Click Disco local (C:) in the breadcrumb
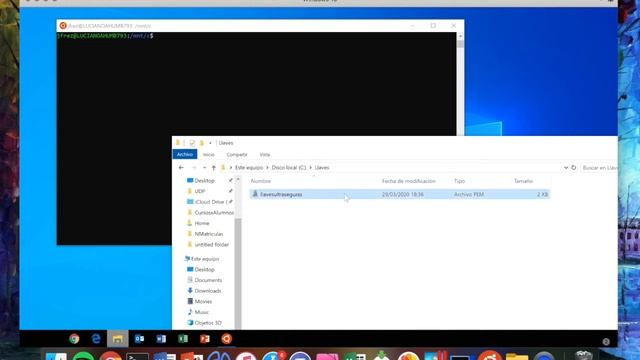 tap(289, 168)
